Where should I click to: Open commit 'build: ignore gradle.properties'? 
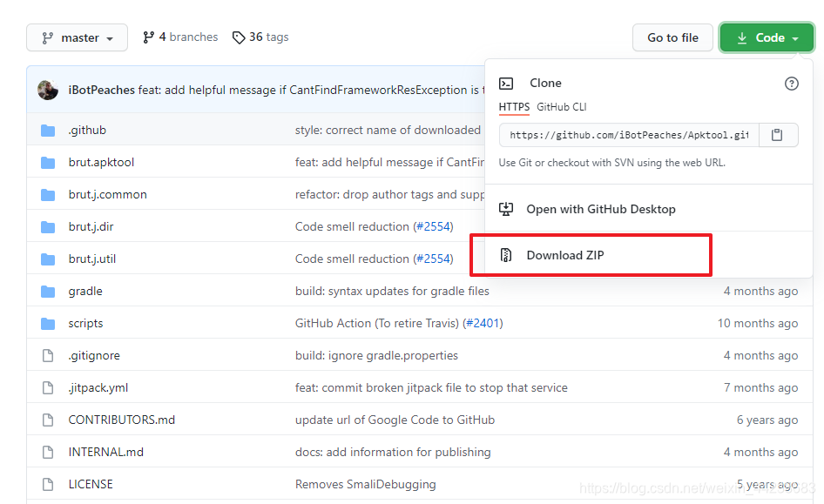point(376,355)
